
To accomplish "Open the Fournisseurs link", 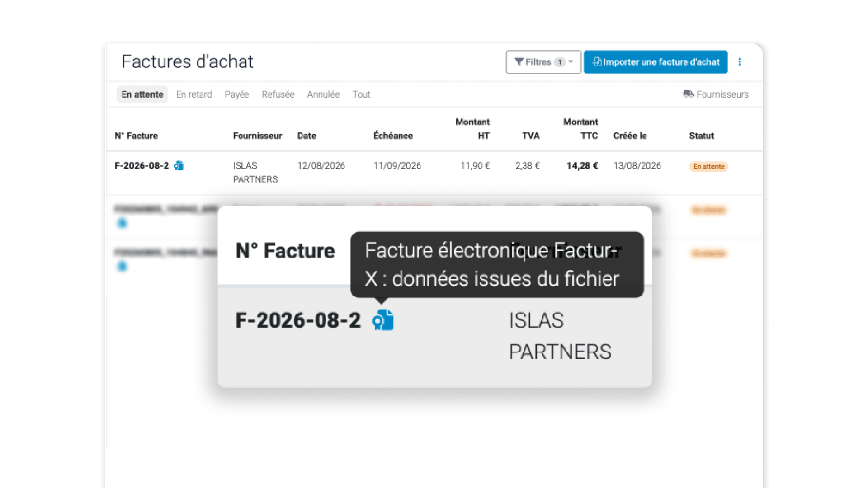I will click(716, 94).
